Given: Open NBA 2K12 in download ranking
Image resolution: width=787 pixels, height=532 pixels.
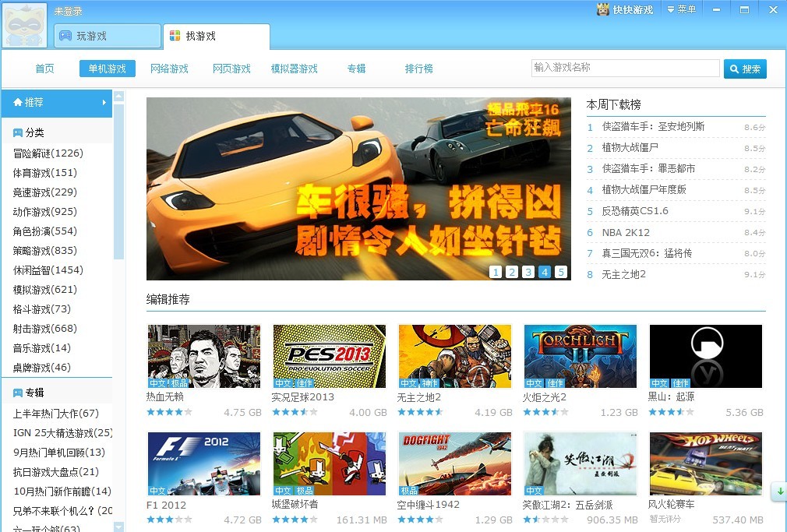Looking at the screenshot, I should [x=626, y=233].
